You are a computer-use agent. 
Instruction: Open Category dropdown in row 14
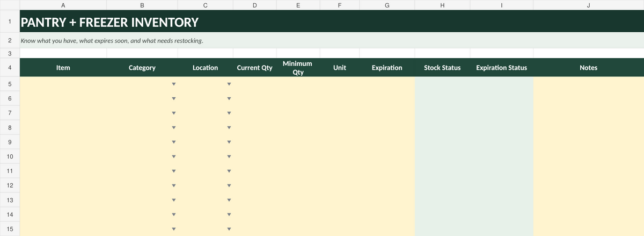[173, 215]
